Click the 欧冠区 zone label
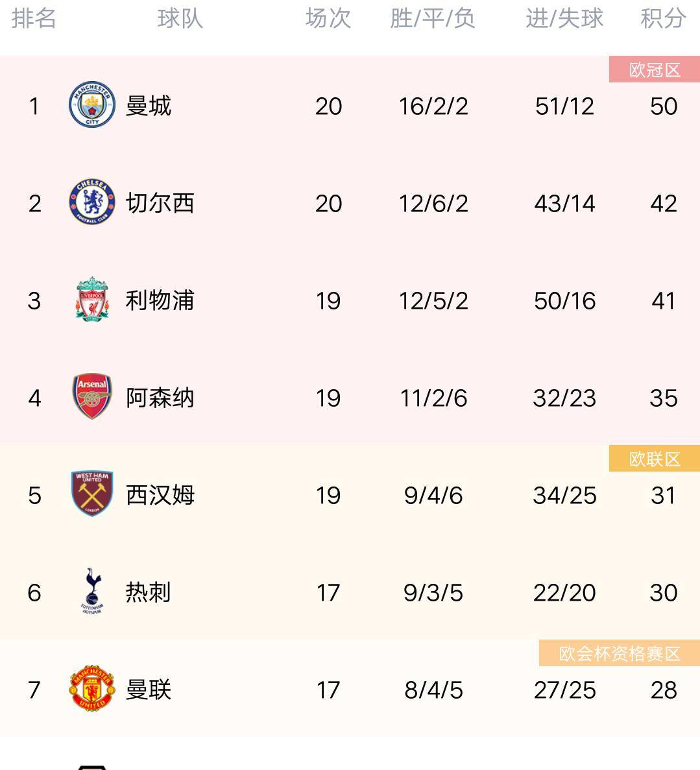The width and height of the screenshot is (700, 770). point(655,69)
